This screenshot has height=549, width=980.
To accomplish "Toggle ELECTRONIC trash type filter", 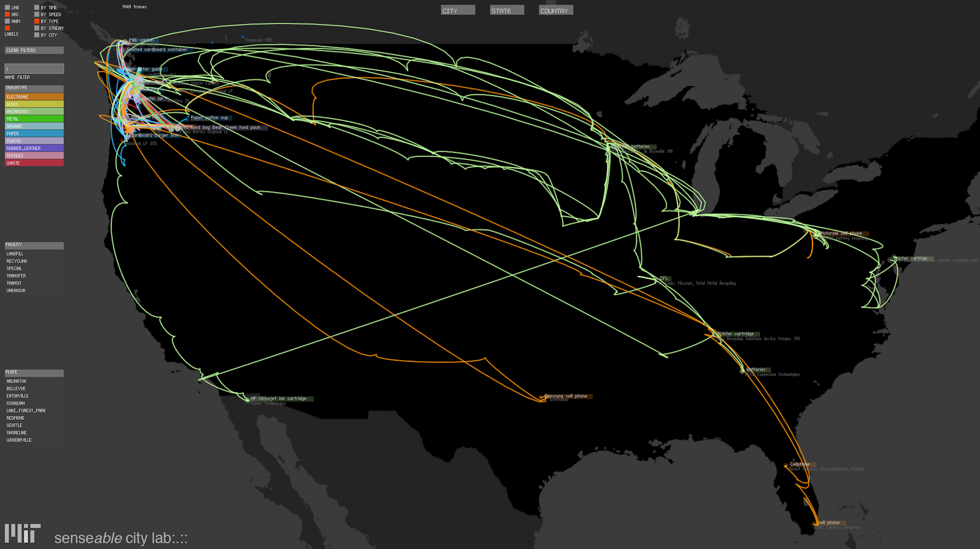I will pyautogui.click(x=34, y=96).
